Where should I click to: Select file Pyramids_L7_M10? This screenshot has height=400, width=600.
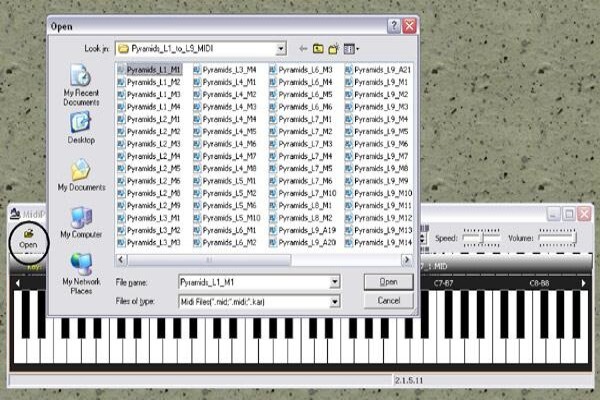tap(303, 193)
